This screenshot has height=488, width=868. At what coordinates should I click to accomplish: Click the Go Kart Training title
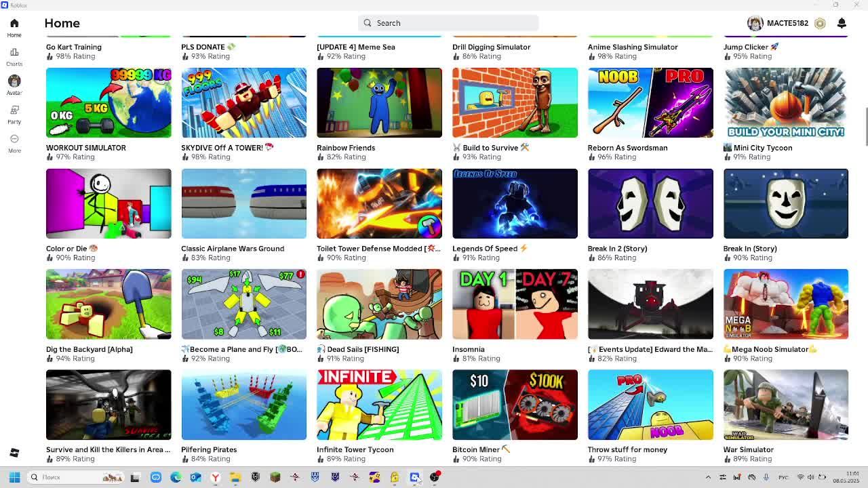74,47
